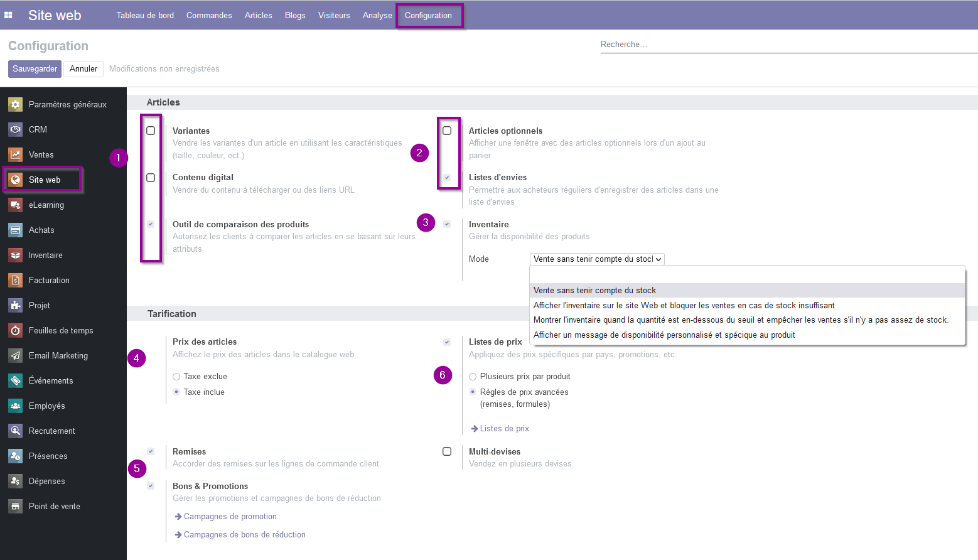Enable the Multi-devises checkbox
The image size is (978, 560).
447,451
